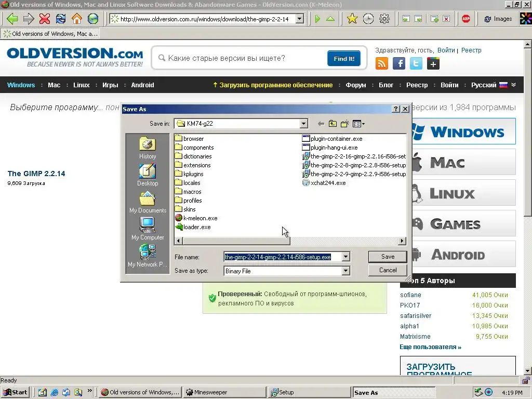The width and height of the screenshot is (532, 399).
Task: Stop page loading with red X
Action: tap(45, 19)
